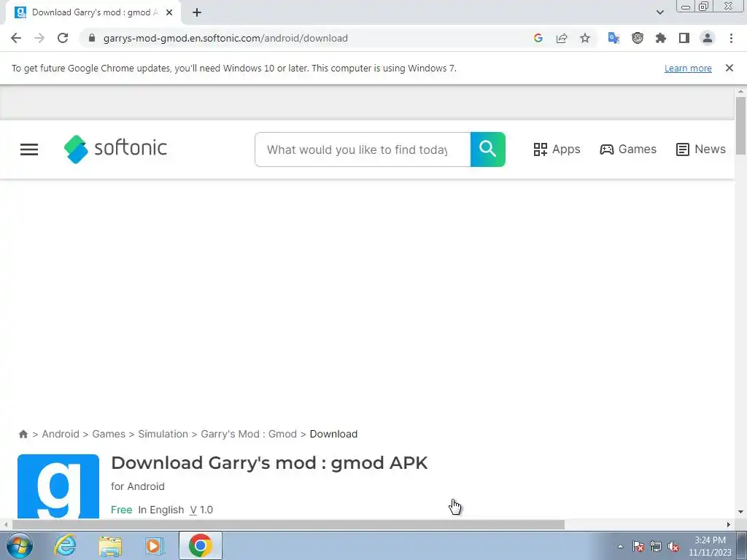747x560 pixels.
Task: Click the Garry's mod app icon thumbnail
Action: (58, 486)
